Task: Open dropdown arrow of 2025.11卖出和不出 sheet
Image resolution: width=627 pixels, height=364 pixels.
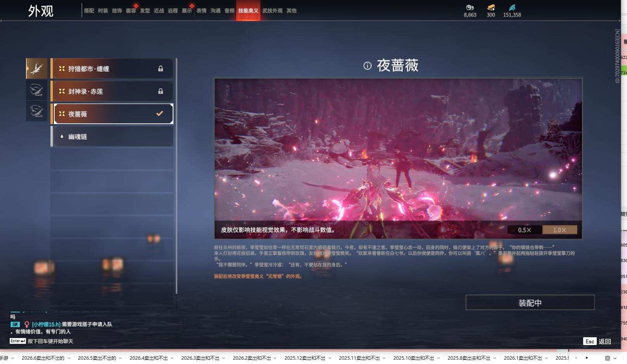Action: pos(384,358)
